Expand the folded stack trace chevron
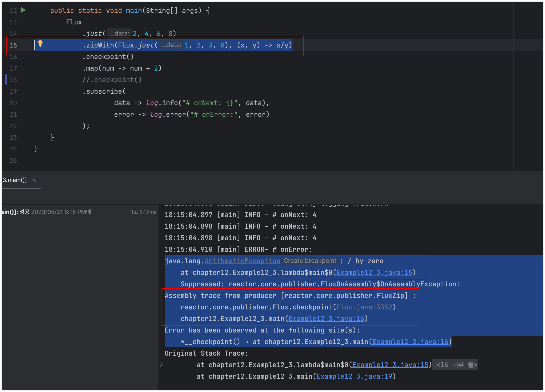 click(162, 365)
